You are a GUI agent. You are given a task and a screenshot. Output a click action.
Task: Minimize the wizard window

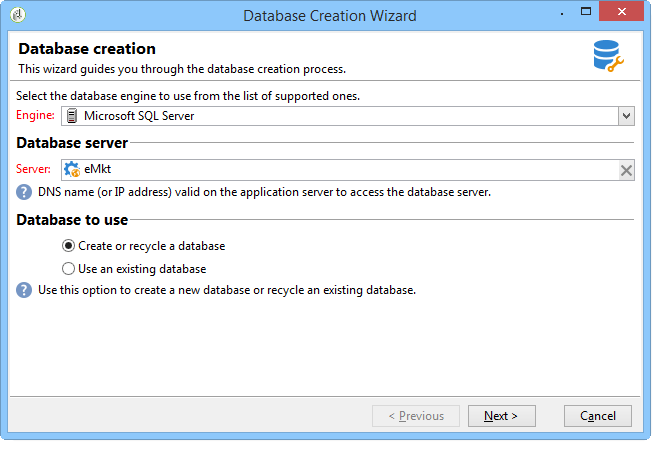click(x=562, y=13)
